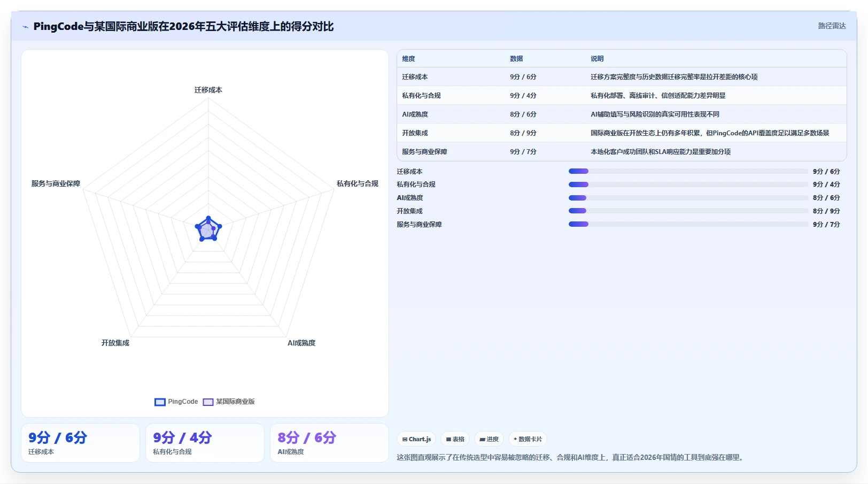Screen dimensions: 868x484
Task: Click the 私有化与合规 progress bar
Action: pyautogui.click(x=688, y=185)
